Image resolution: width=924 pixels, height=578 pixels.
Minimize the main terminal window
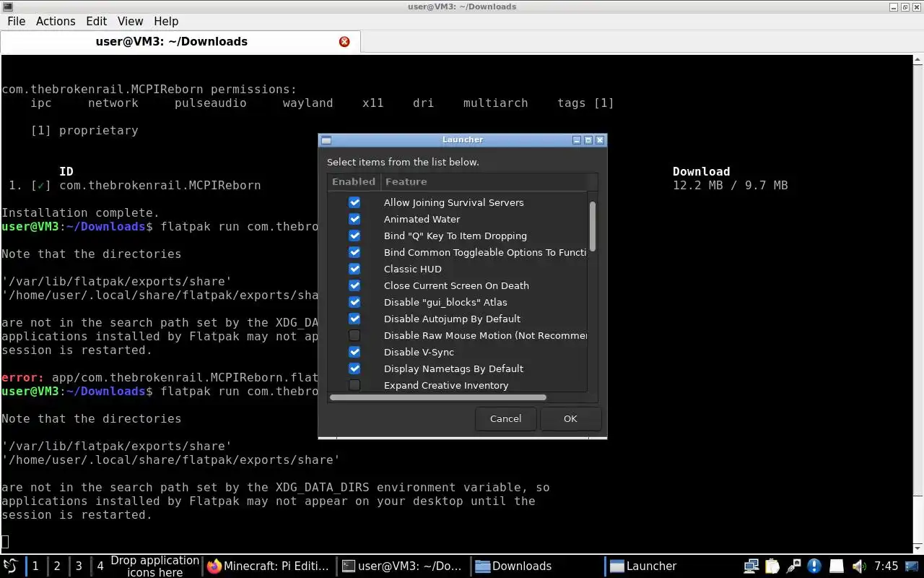tap(894, 7)
